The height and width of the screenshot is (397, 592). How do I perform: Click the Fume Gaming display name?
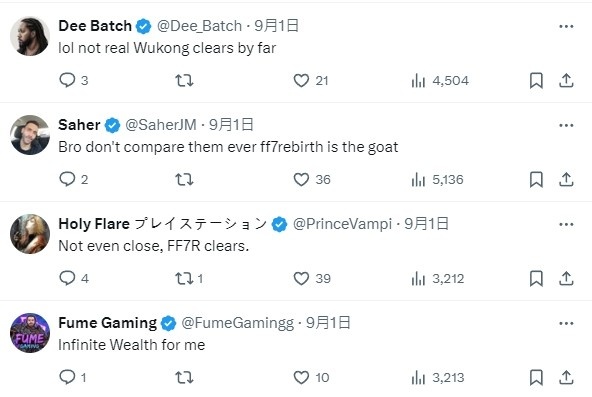(x=108, y=323)
